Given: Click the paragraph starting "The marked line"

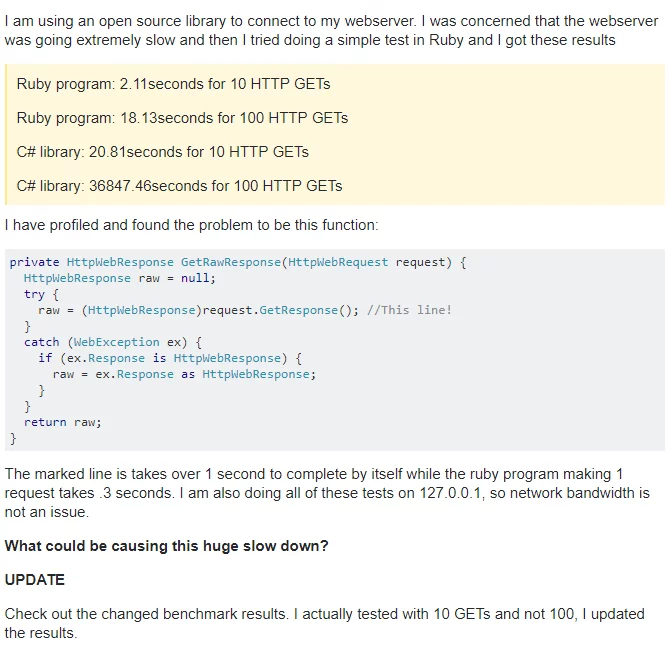Looking at the screenshot, I should coord(327,492).
